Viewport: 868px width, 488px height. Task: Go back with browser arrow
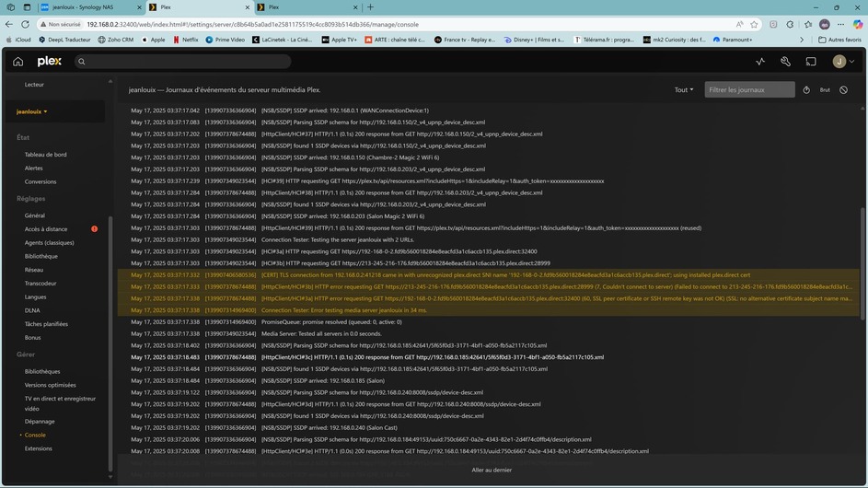(9, 24)
